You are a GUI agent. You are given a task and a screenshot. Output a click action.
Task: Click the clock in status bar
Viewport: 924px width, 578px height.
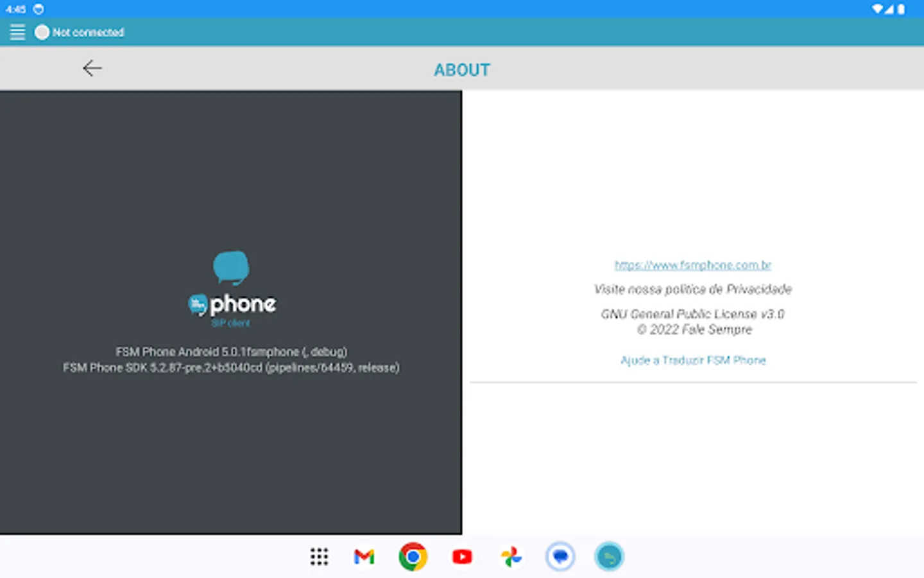[x=15, y=9]
